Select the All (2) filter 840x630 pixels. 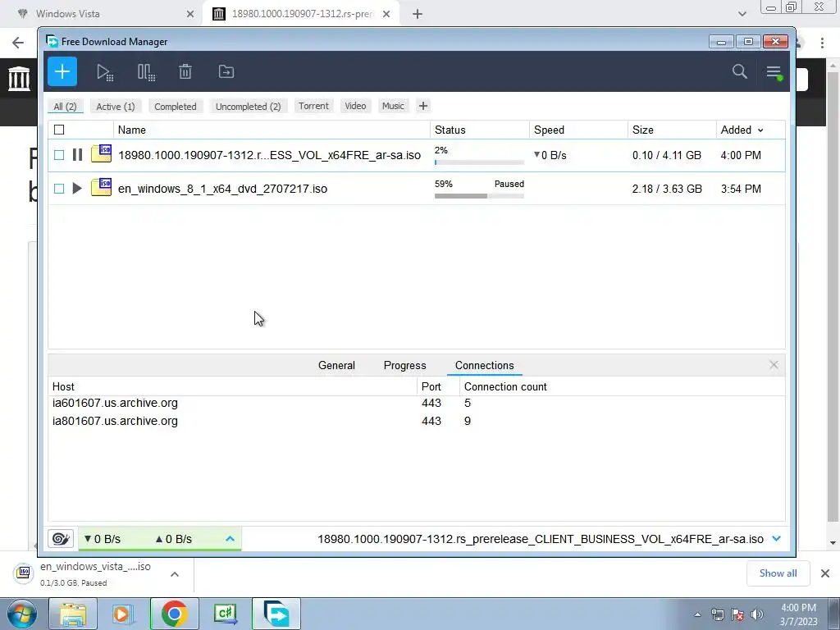[x=65, y=106]
